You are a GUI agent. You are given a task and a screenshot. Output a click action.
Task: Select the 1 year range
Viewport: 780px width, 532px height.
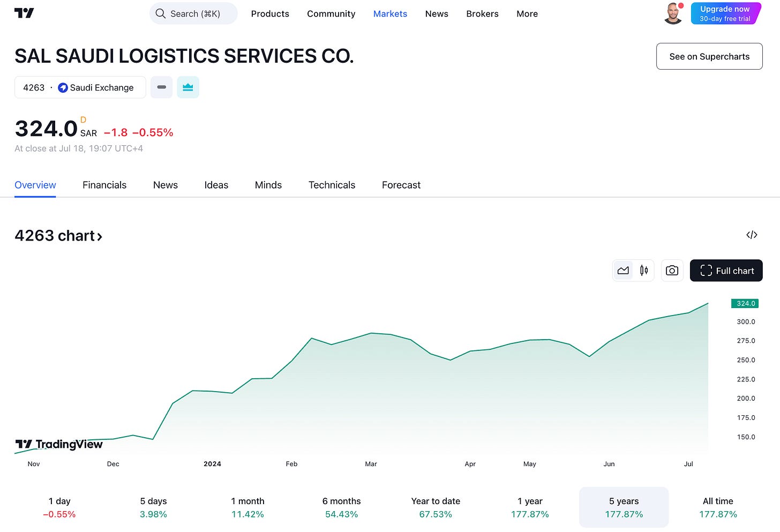click(x=530, y=507)
